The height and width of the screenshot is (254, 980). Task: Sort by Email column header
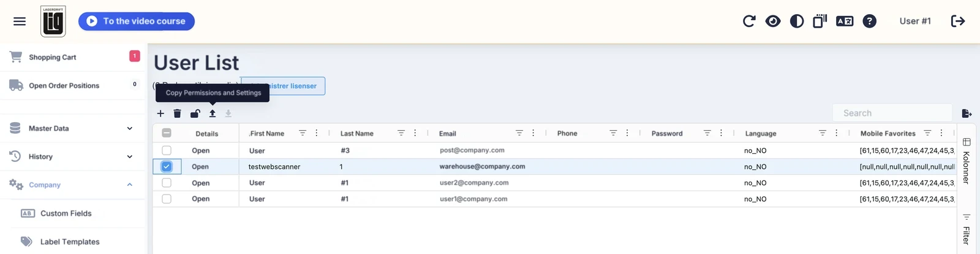coord(448,134)
